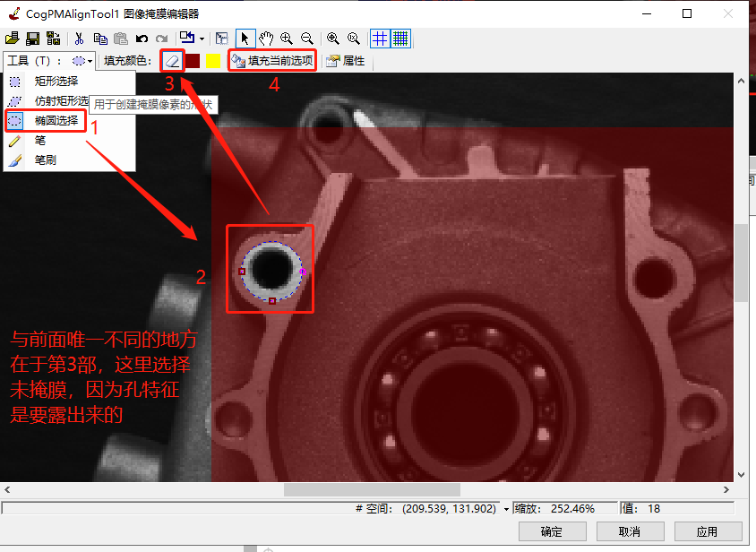Activate the pointer selection tool
The height and width of the screenshot is (552, 756).
click(245, 38)
